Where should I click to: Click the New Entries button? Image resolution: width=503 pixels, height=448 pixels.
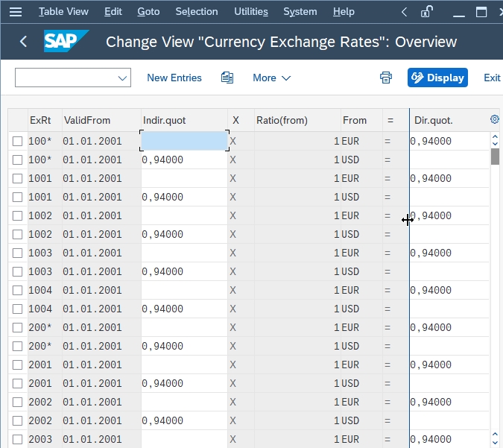(174, 78)
